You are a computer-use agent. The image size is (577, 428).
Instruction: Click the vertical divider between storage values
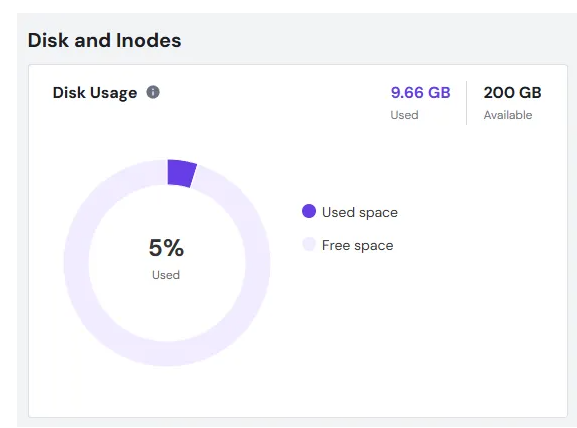pyautogui.click(x=466, y=103)
